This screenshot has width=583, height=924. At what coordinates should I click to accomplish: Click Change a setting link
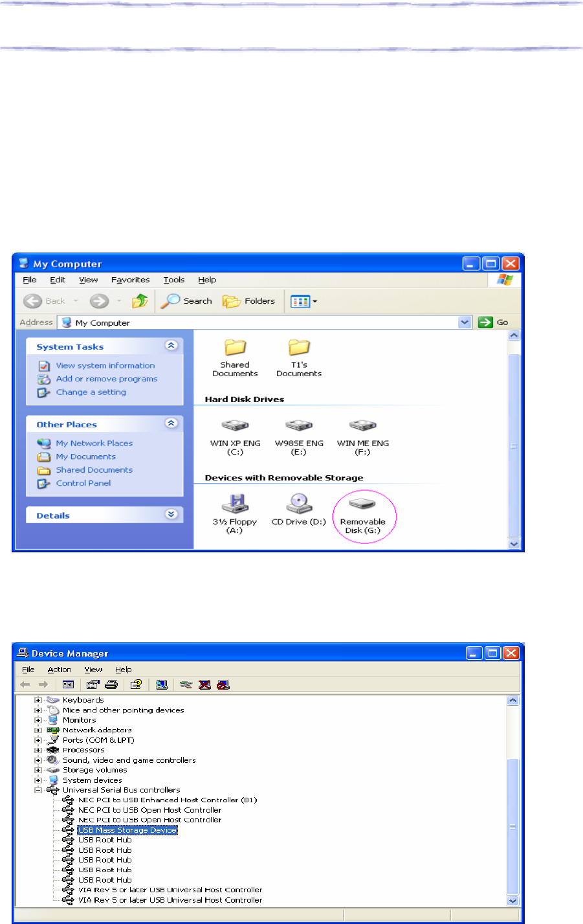(91, 392)
